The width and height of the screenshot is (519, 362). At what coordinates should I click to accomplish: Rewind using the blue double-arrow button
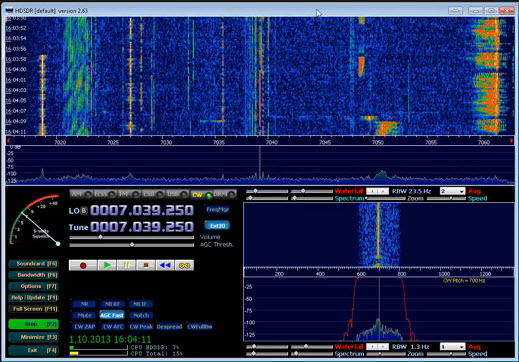click(x=165, y=265)
